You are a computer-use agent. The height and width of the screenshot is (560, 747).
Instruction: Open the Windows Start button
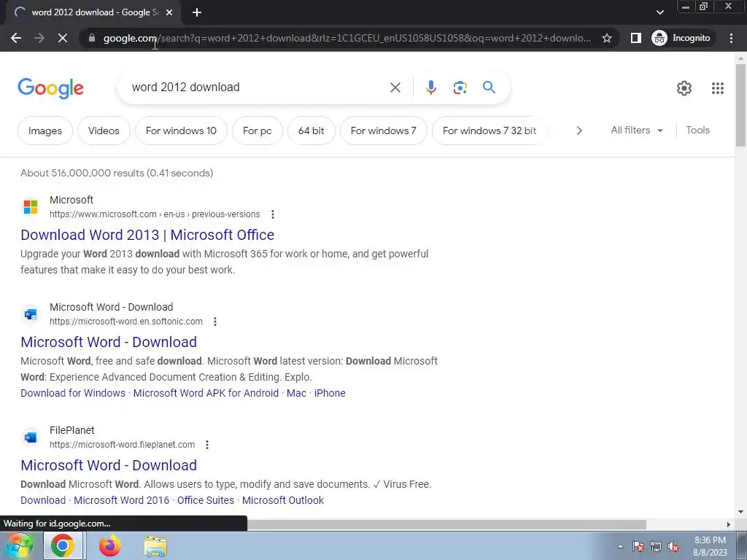[19, 546]
